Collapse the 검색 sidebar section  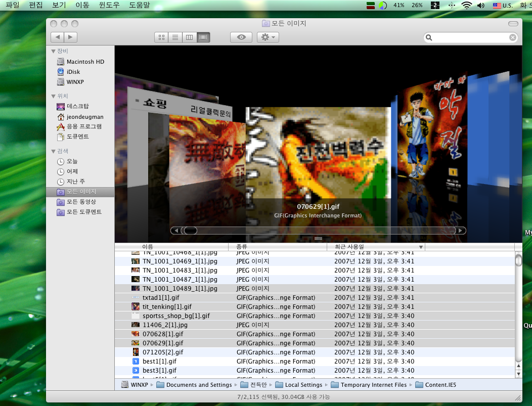click(x=53, y=151)
